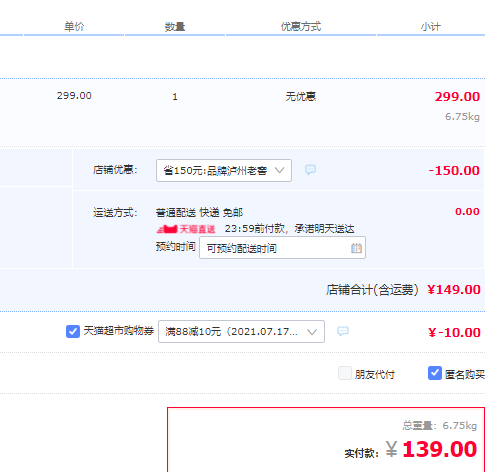The image size is (496, 472).
Task: Click the 可预约配送时间 input field
Action: [x=282, y=248]
